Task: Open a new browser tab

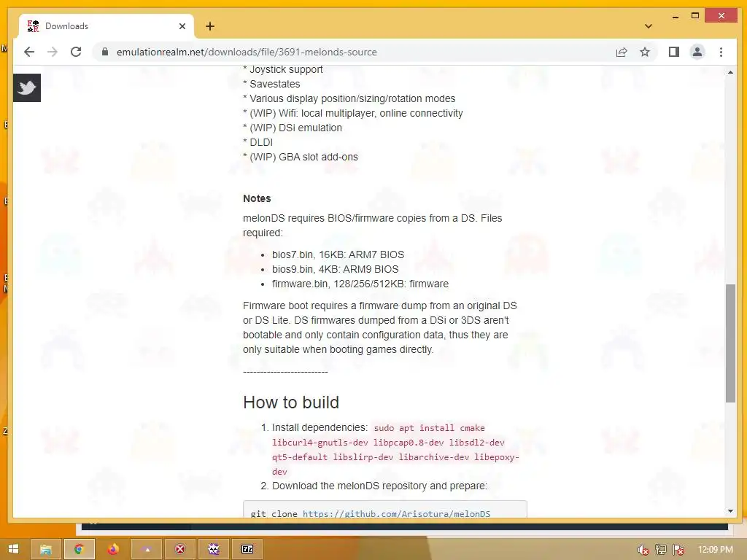Action: [210, 26]
